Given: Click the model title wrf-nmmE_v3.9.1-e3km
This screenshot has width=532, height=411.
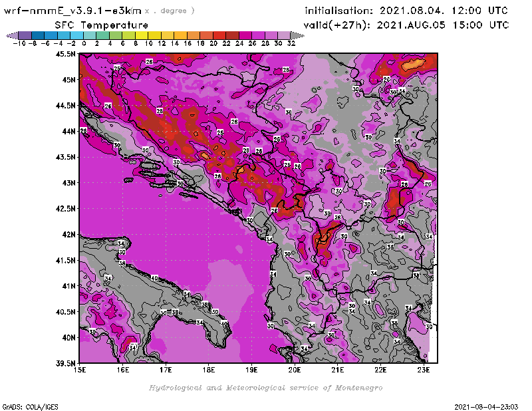Looking at the screenshot, I should tap(72, 11).
